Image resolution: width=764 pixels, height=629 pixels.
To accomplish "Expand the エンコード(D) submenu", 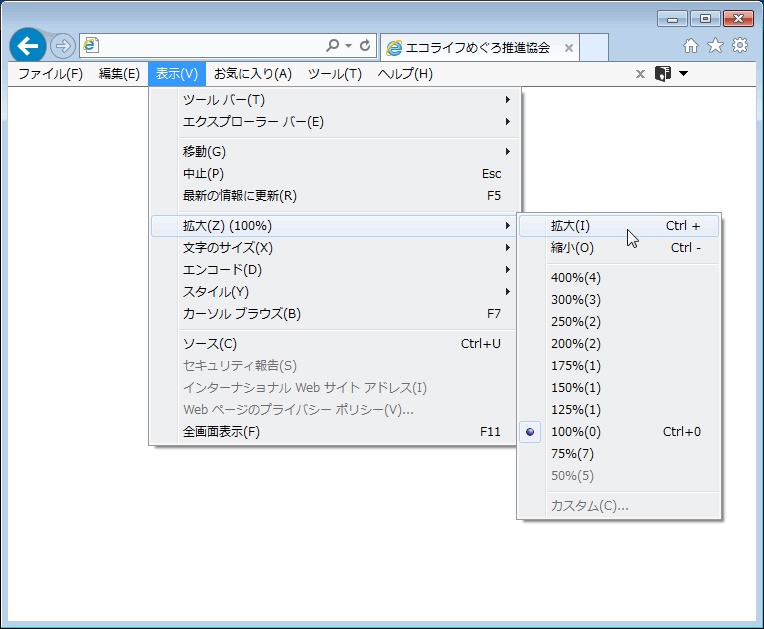I will coord(335,270).
